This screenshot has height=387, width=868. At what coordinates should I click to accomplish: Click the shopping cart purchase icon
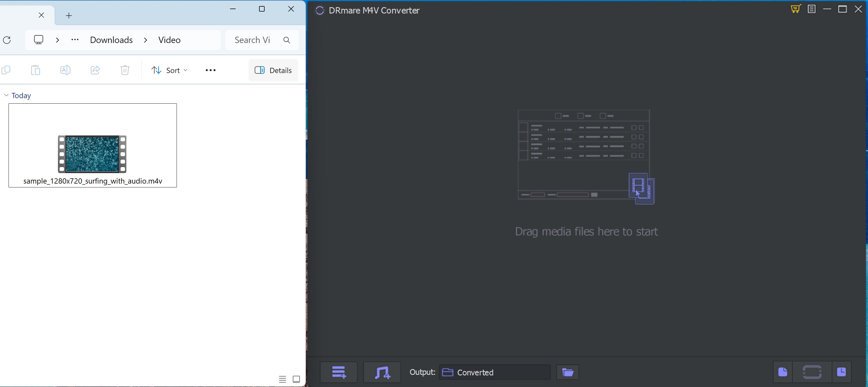[796, 9]
